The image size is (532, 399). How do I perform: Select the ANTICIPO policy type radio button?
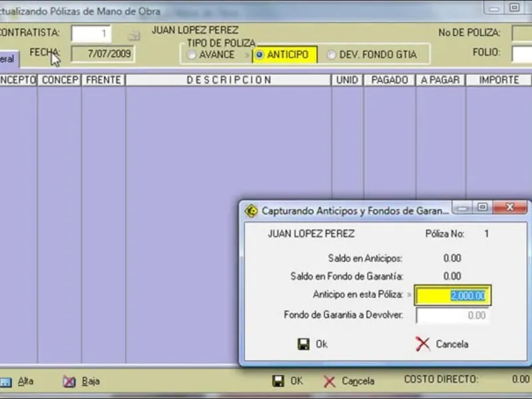click(x=259, y=55)
